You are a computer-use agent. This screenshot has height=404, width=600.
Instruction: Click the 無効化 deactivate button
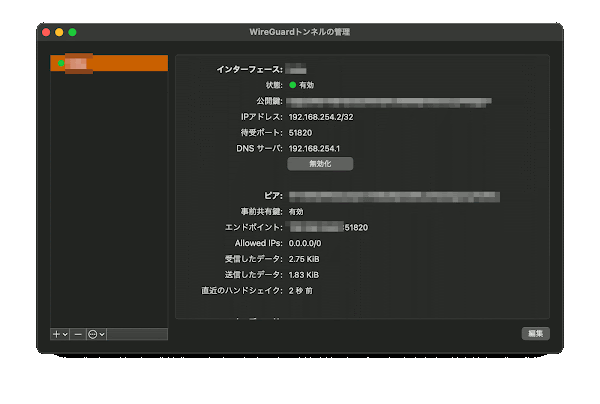[x=320, y=164]
